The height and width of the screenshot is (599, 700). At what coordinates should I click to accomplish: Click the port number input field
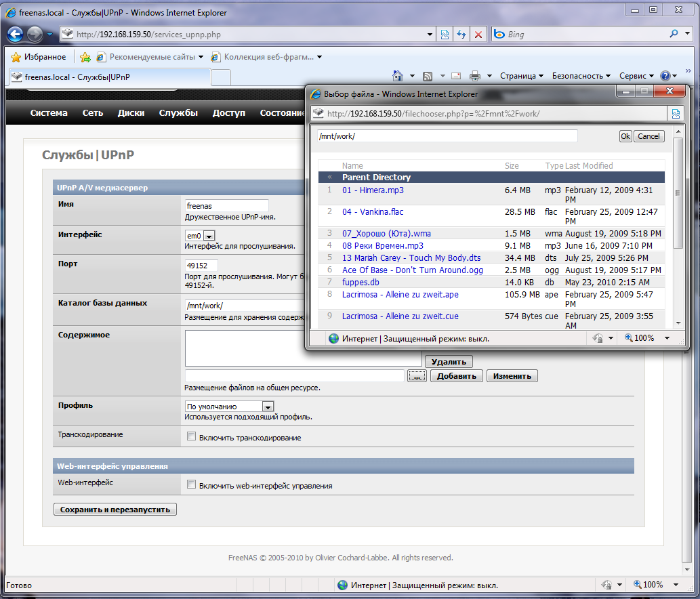(x=201, y=266)
